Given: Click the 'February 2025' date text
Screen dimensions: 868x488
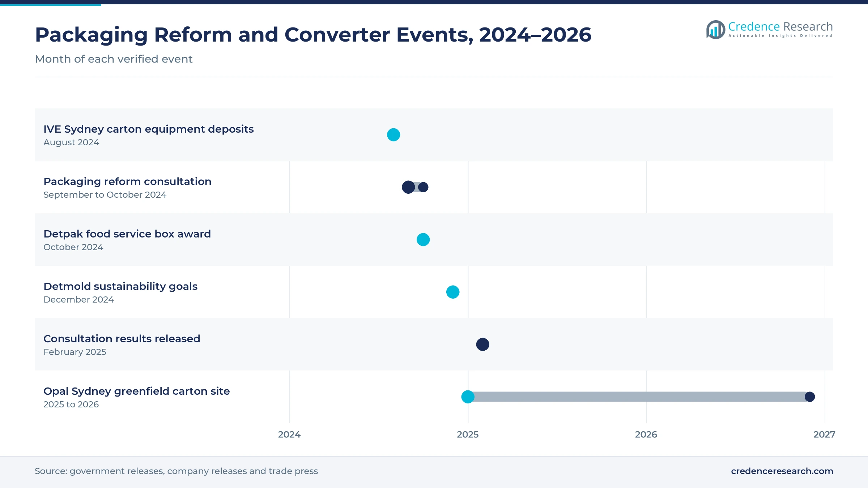Looking at the screenshot, I should tap(75, 352).
